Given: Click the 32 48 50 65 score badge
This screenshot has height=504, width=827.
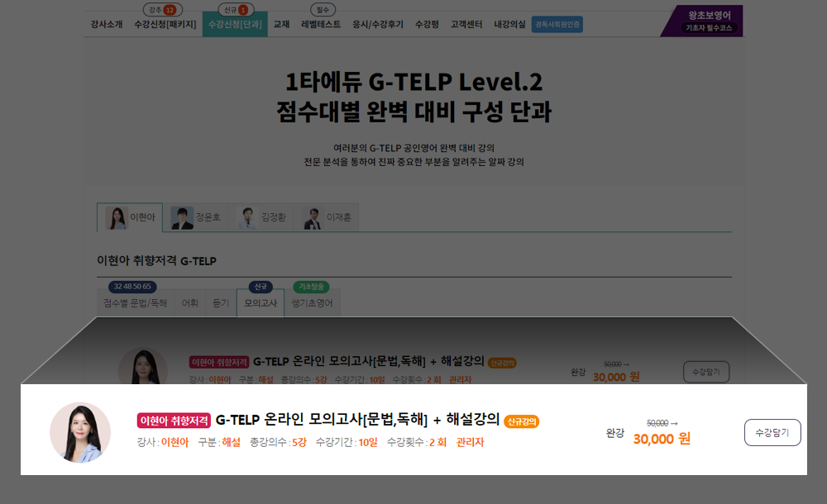Looking at the screenshot, I should pos(132,286).
